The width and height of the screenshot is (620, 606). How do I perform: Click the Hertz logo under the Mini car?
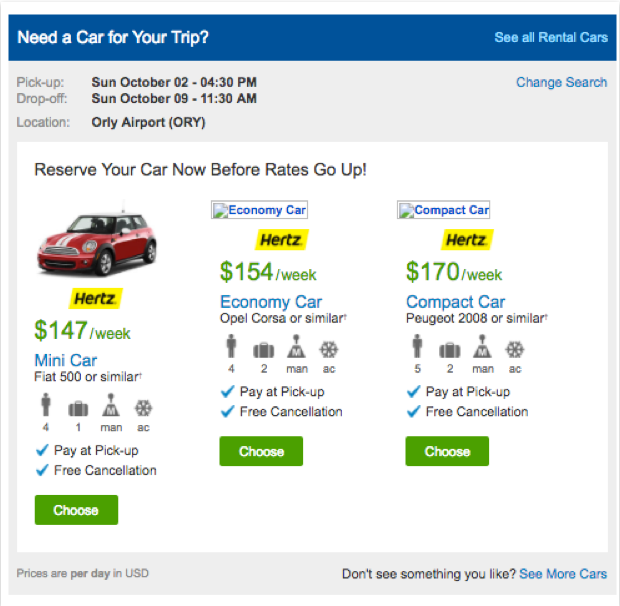tap(94, 298)
